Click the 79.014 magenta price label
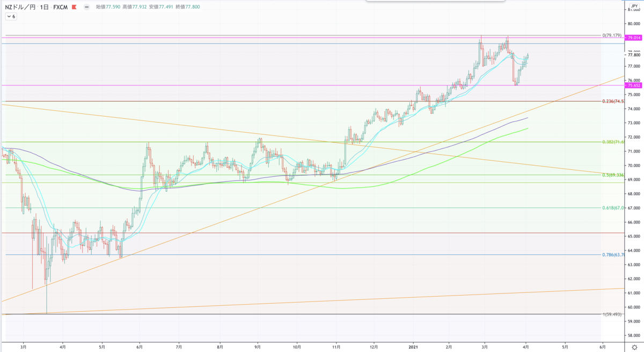Viewport: 644px width, 352px height. pos(634,38)
